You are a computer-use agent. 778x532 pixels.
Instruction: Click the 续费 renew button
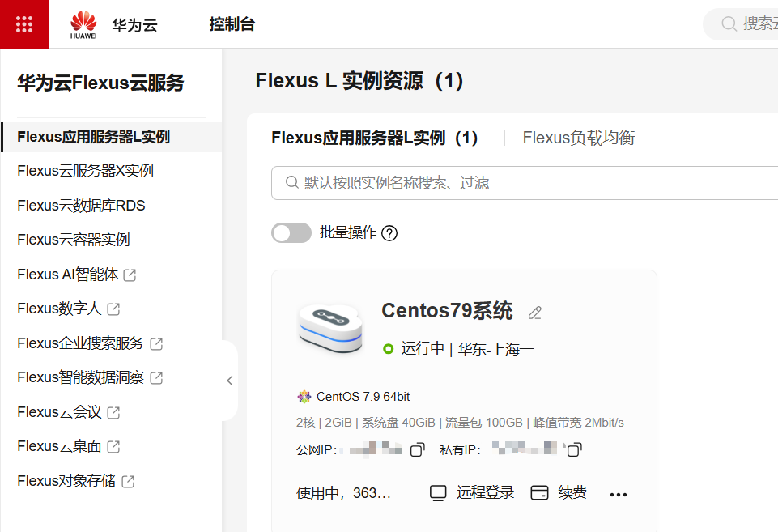(x=559, y=493)
